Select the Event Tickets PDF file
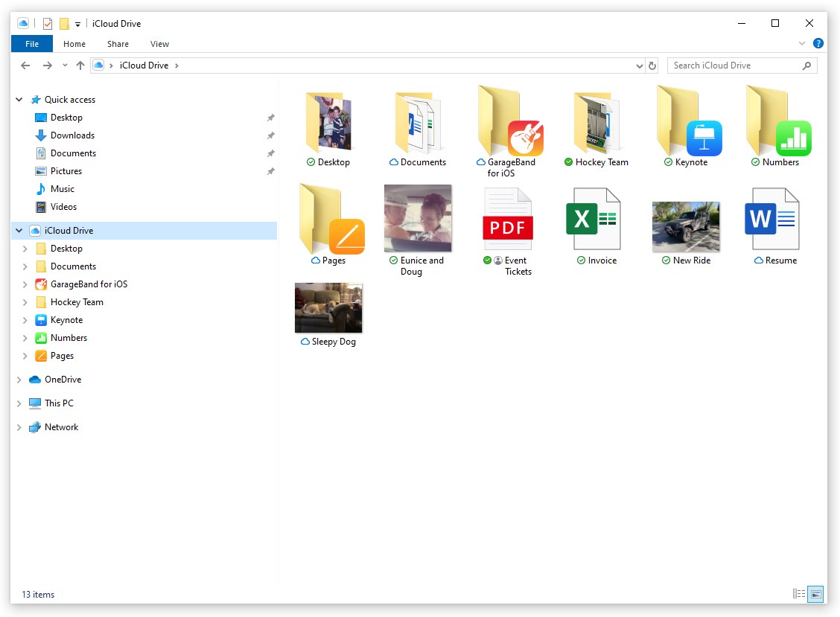Image resolution: width=840 pixels, height=617 pixels. coord(508,219)
